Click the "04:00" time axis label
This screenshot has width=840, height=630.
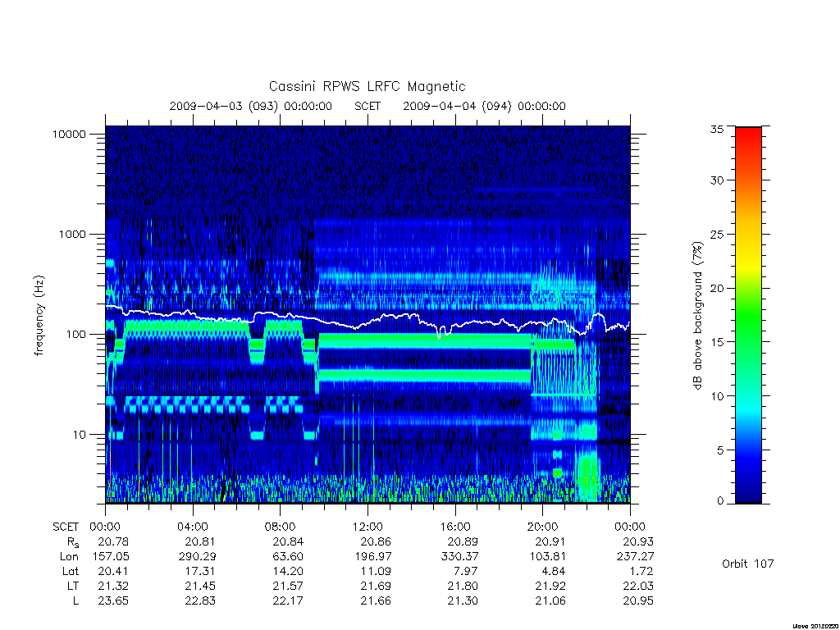pos(193,527)
